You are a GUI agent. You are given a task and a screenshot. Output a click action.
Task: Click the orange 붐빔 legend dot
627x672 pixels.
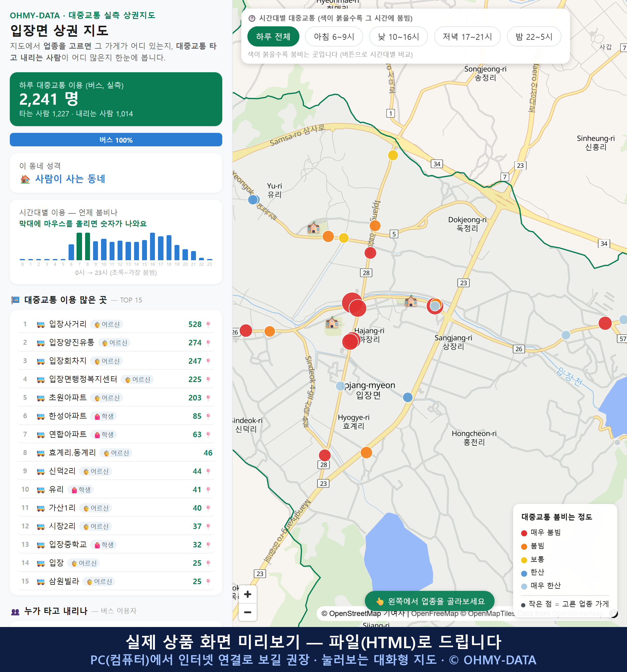click(x=524, y=546)
